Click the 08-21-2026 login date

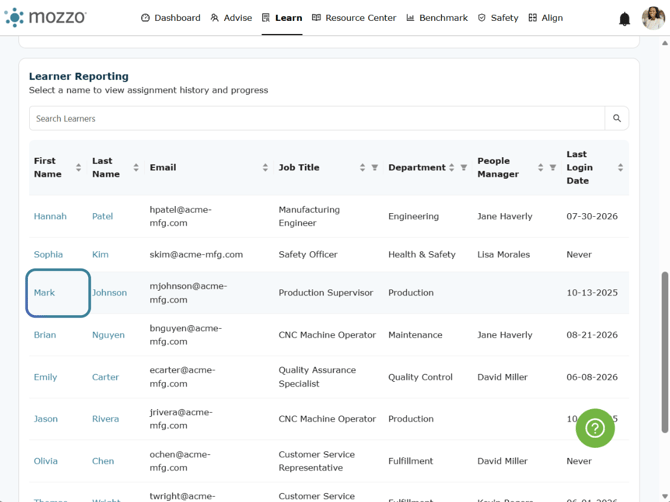[592, 335]
